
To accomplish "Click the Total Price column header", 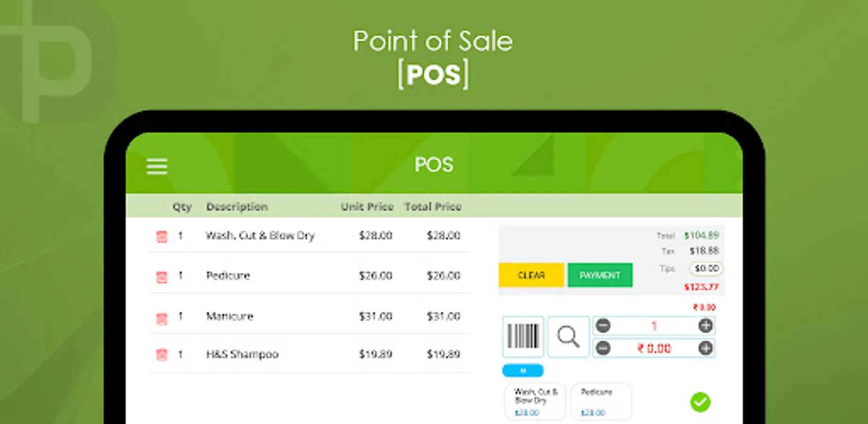I will (x=433, y=206).
